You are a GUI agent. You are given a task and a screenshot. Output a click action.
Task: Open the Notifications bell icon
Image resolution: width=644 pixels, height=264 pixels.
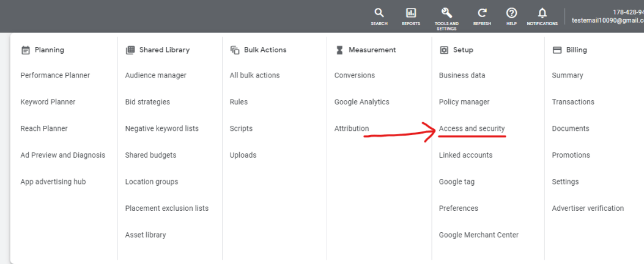542,13
